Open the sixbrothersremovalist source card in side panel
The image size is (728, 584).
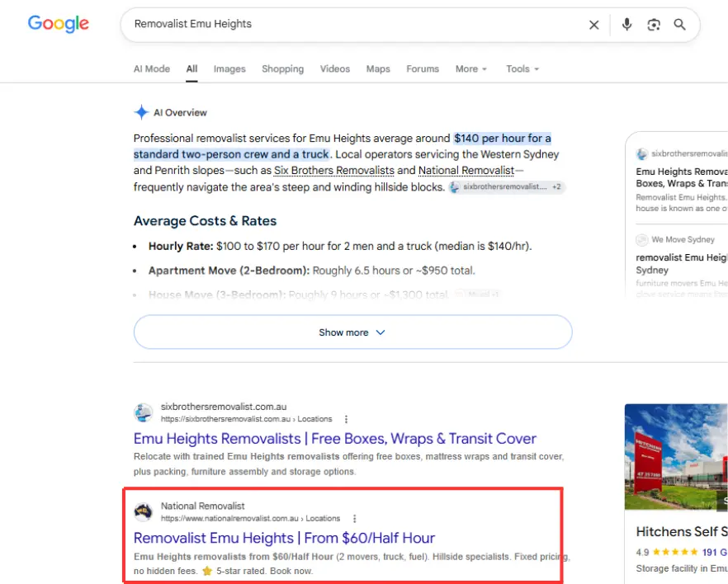pyautogui.click(x=682, y=181)
